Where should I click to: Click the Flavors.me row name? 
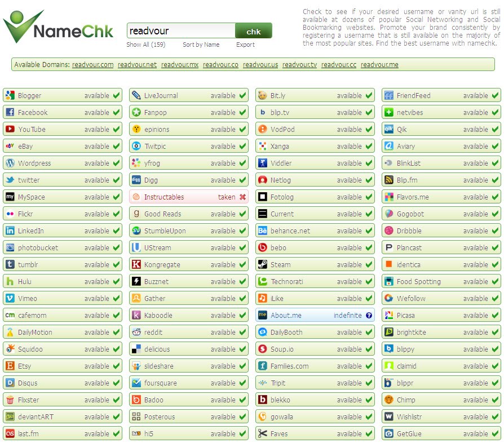(413, 197)
